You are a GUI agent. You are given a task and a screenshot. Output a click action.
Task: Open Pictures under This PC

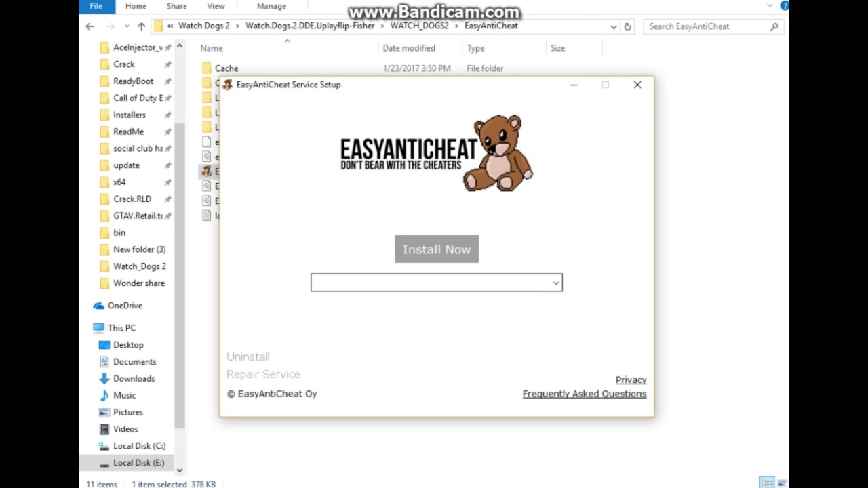tap(128, 412)
